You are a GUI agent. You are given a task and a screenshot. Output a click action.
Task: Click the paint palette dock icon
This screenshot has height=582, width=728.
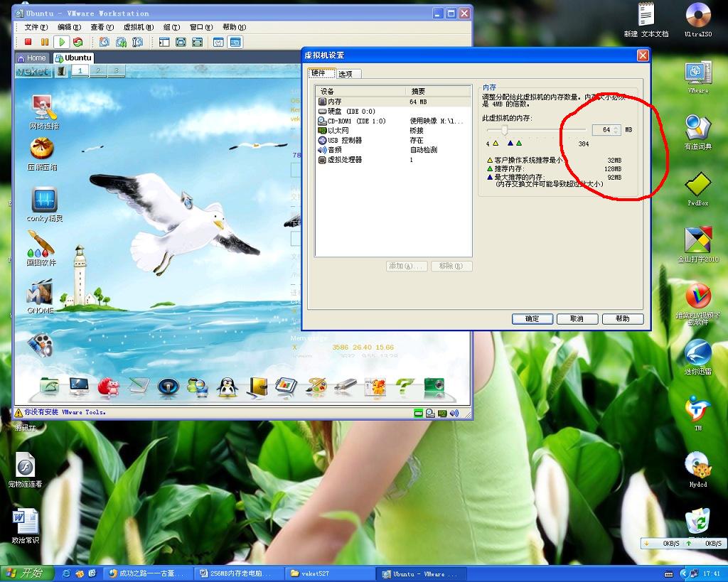316,387
